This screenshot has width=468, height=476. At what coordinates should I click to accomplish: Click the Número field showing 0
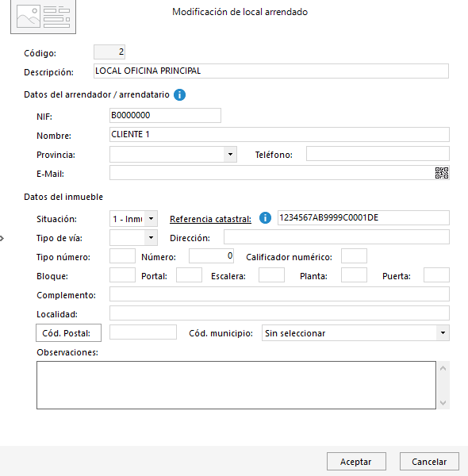pos(211,256)
